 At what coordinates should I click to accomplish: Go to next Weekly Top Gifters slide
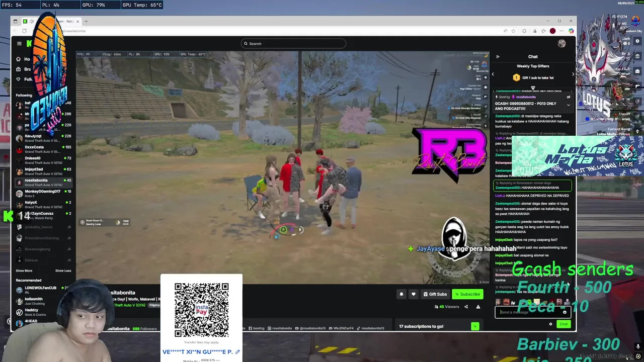tap(573, 74)
